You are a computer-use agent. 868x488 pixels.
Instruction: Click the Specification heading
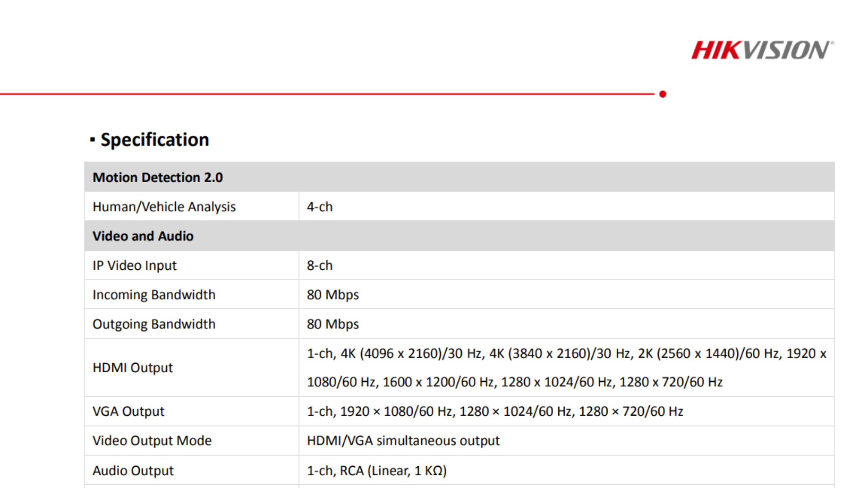[155, 140]
